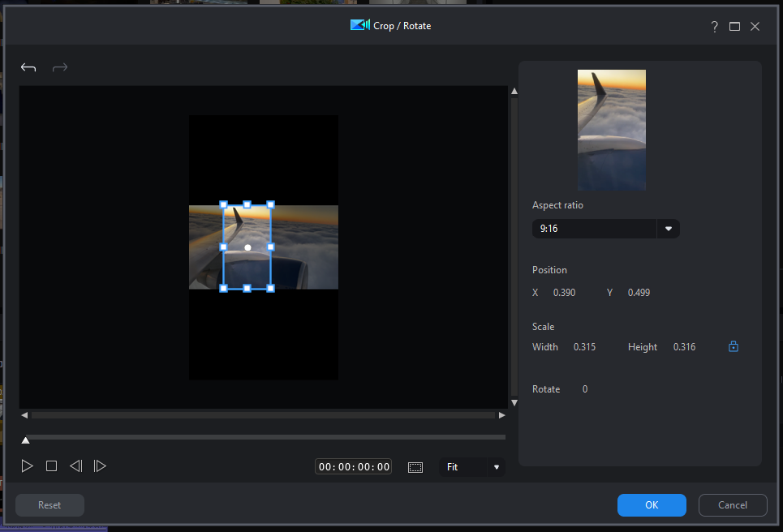Viewport: 783px width, 532px height.
Task: Click the crop box center point
Action: [x=247, y=247]
